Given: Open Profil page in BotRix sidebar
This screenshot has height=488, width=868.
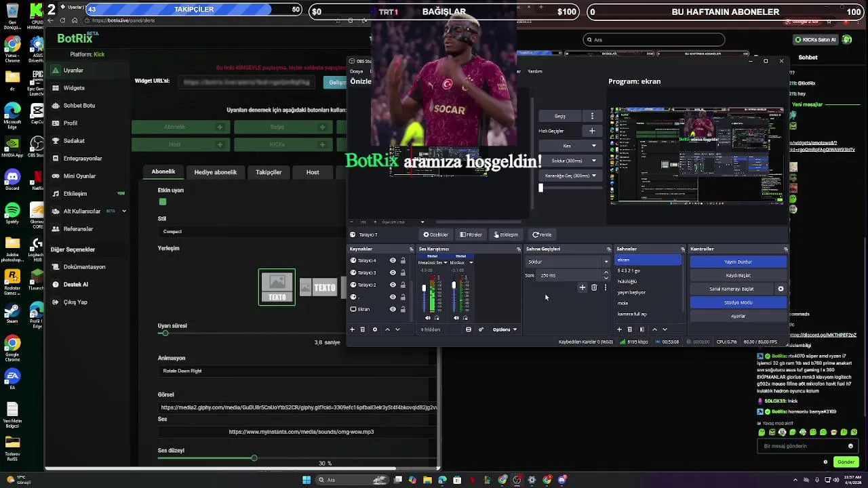Looking at the screenshot, I should [x=71, y=123].
